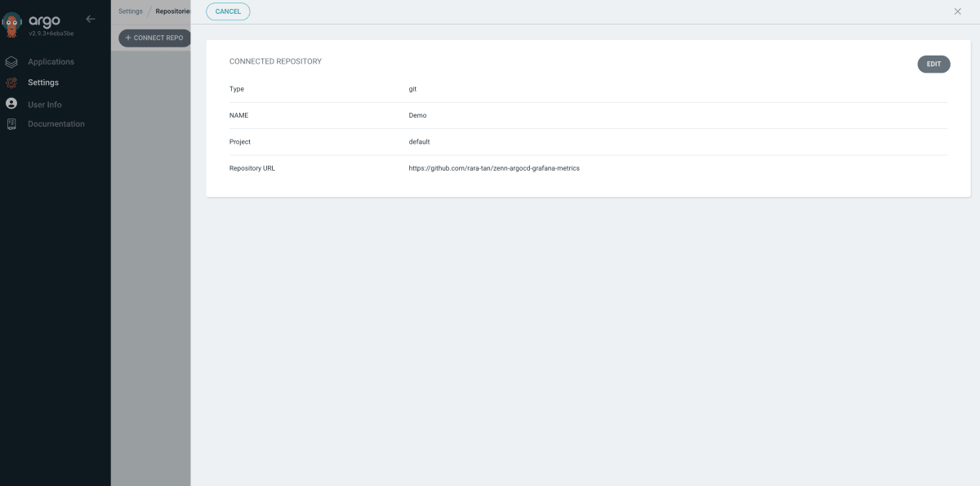Open the Settings page
The image size is (980, 486).
(43, 82)
